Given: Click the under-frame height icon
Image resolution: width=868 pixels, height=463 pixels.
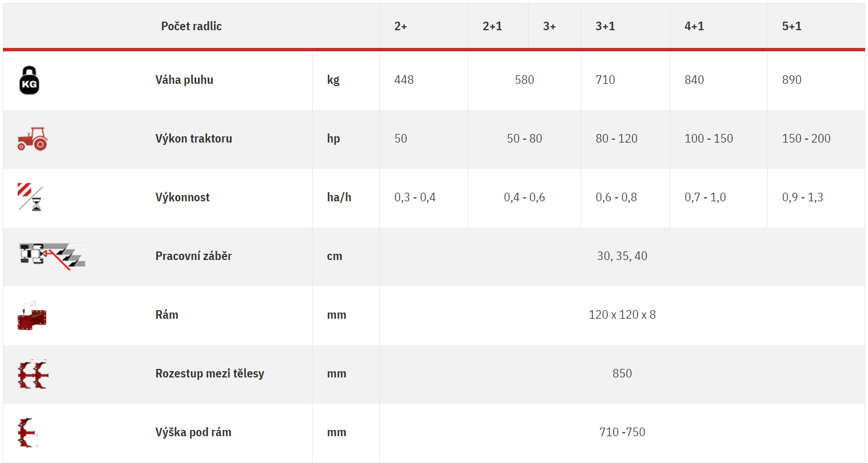Looking at the screenshot, I should 27,433.
